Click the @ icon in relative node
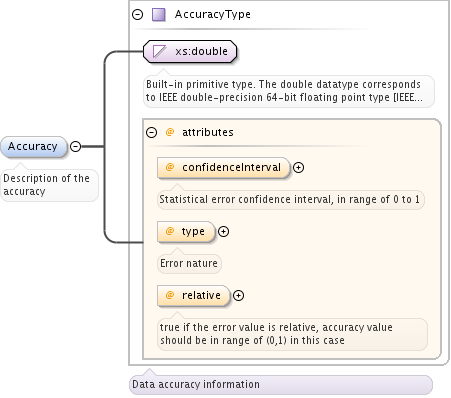The image size is (451, 398). click(x=170, y=295)
